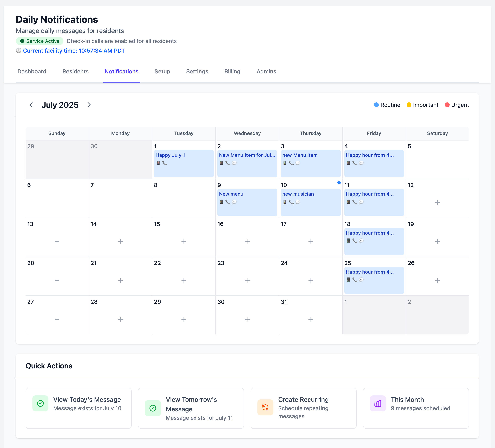Click the speech bubble icon on the New menu event
The height and width of the screenshot is (448, 495).
pyautogui.click(x=234, y=202)
